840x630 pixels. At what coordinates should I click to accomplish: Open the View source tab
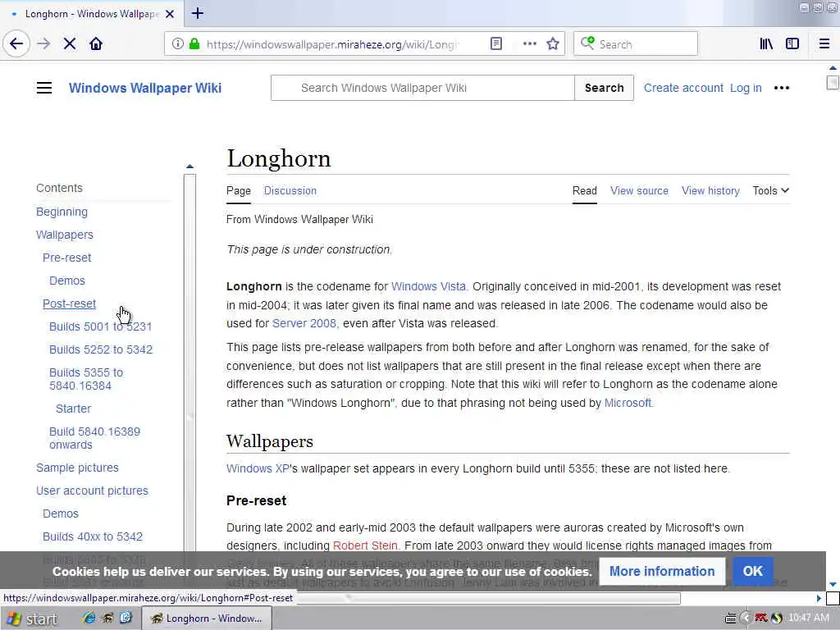click(x=639, y=190)
